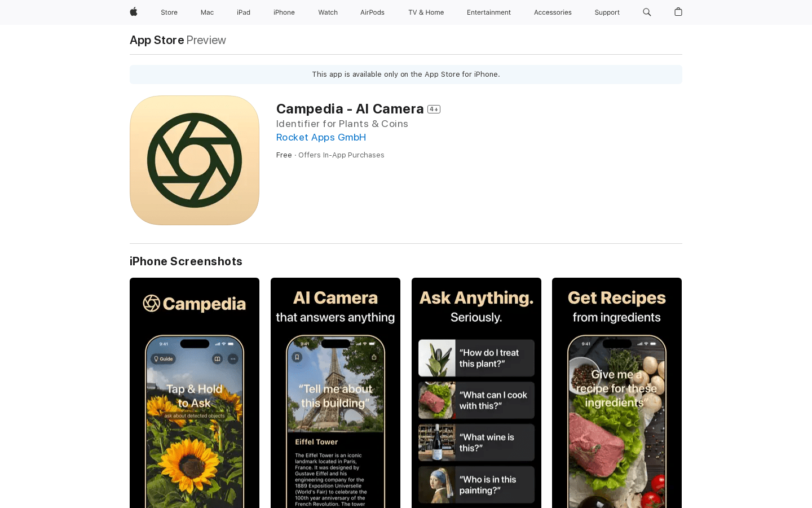Viewport: 812px width, 508px height.
Task: Click the Campedia app icon
Action: 194,160
